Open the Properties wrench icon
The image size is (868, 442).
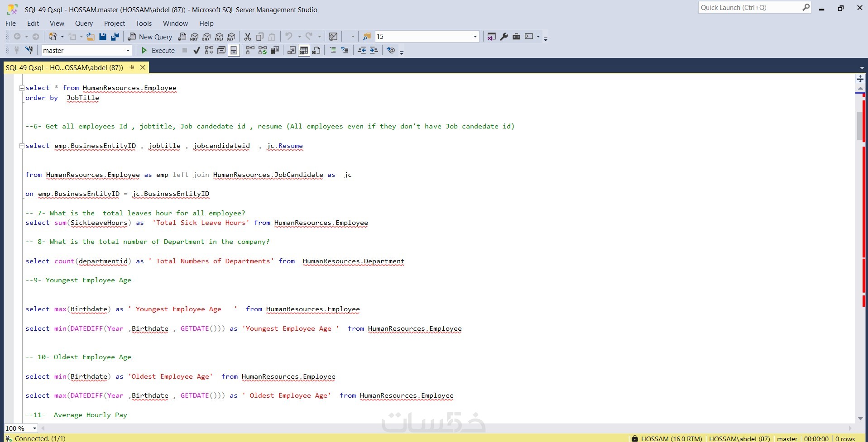[504, 37]
